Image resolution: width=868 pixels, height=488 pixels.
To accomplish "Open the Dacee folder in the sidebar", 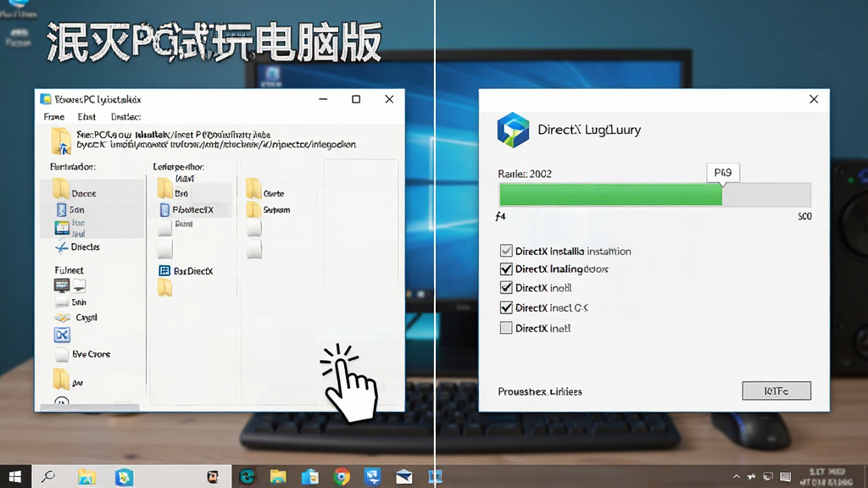I will coord(75,191).
